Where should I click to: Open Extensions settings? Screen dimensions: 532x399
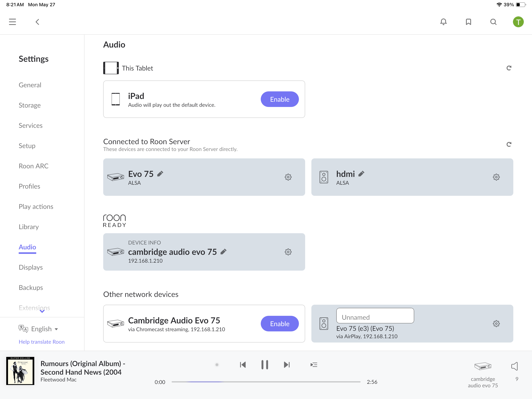point(34,308)
